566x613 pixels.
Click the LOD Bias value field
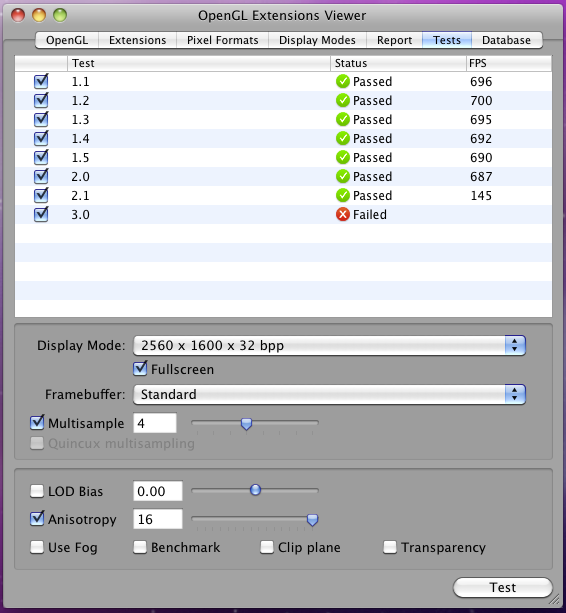[158, 491]
